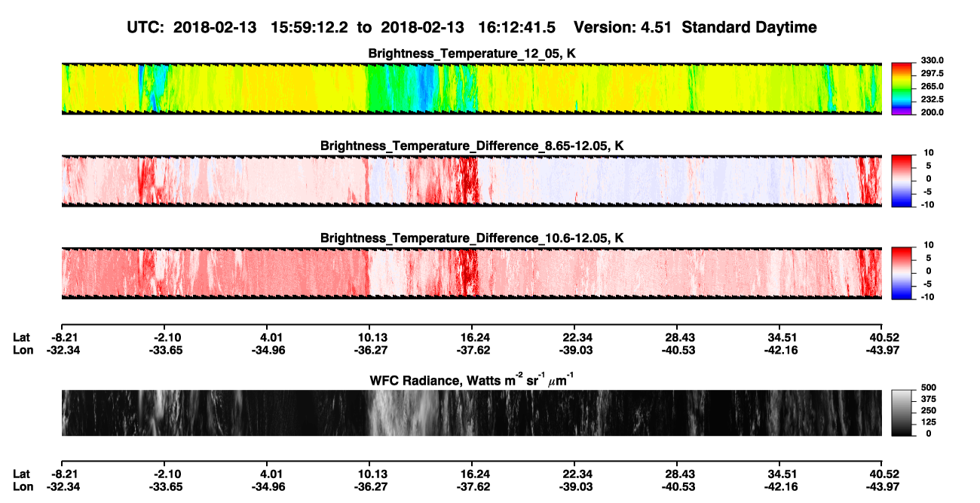980x503 pixels.
Task: Click the 125 tick on WFC colorbar
Action: (929, 422)
